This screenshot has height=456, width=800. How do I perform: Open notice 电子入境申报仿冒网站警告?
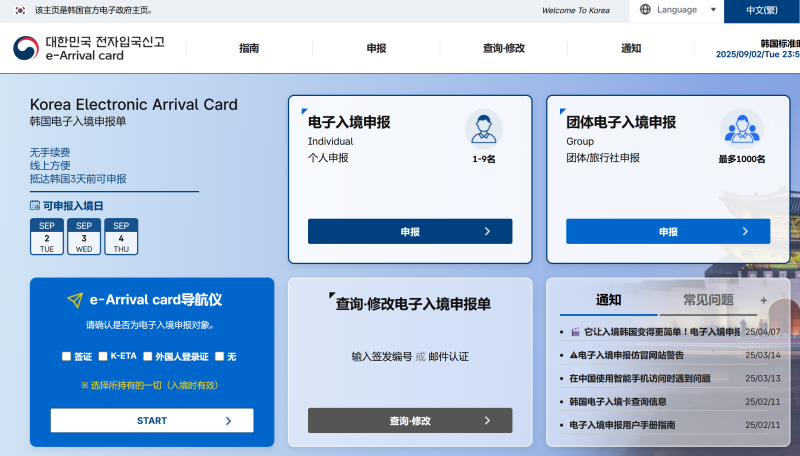[x=627, y=355]
